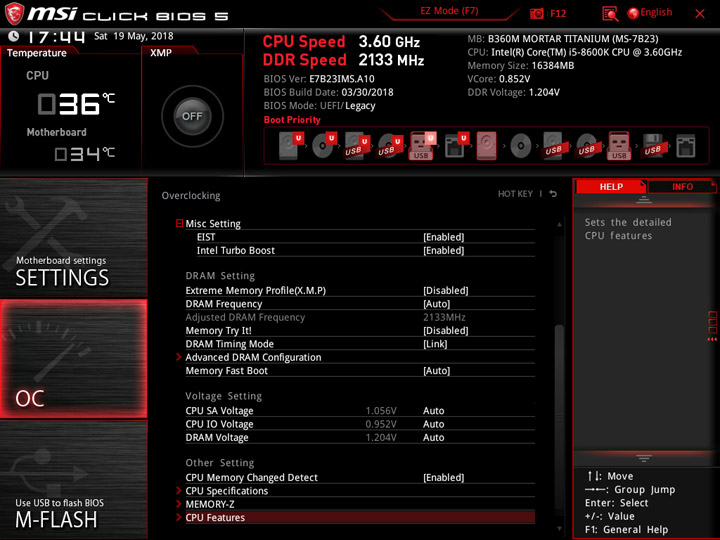
Task: Collapse the Misc Setting section
Action: tap(180, 224)
